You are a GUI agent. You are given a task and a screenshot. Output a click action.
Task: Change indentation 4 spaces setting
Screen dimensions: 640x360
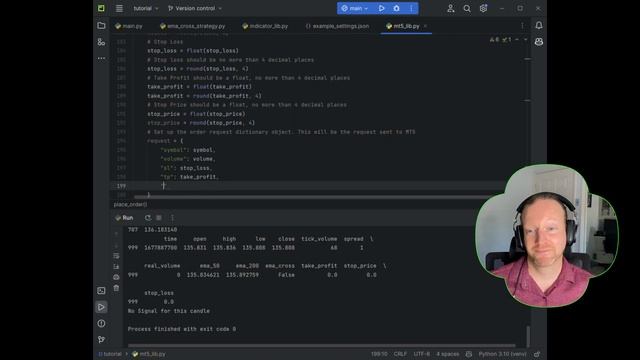tap(447, 354)
